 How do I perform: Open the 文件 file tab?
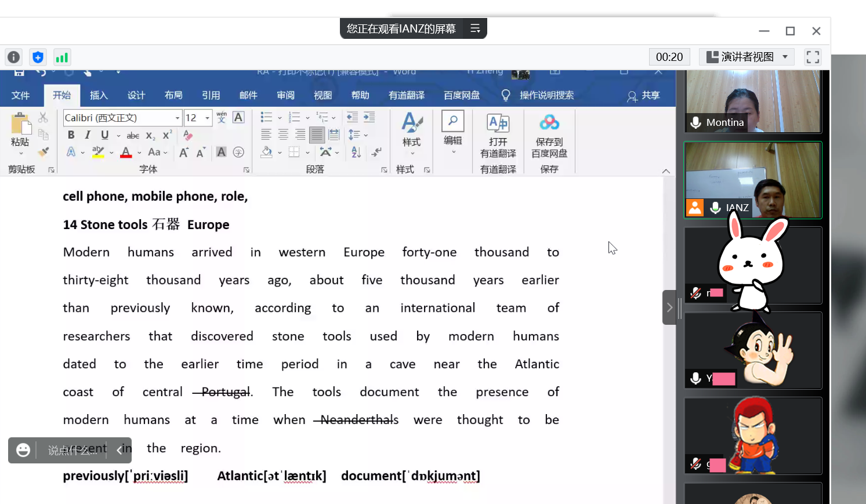pos(20,95)
